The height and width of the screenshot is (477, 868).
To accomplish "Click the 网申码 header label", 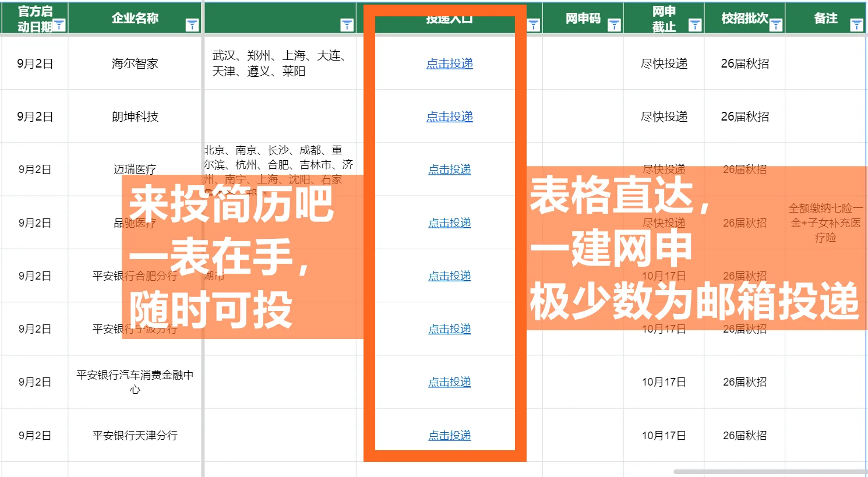I will [583, 18].
